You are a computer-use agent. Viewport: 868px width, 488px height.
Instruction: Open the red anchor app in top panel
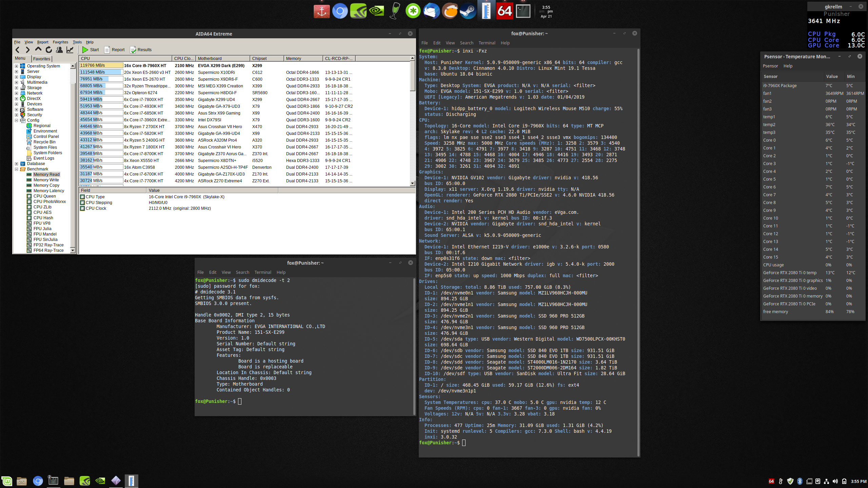point(321,11)
